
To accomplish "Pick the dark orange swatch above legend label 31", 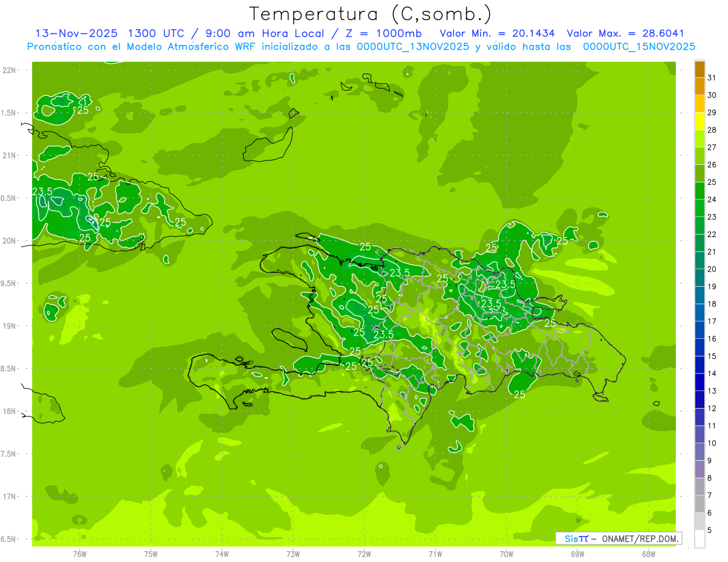I will (699, 69).
